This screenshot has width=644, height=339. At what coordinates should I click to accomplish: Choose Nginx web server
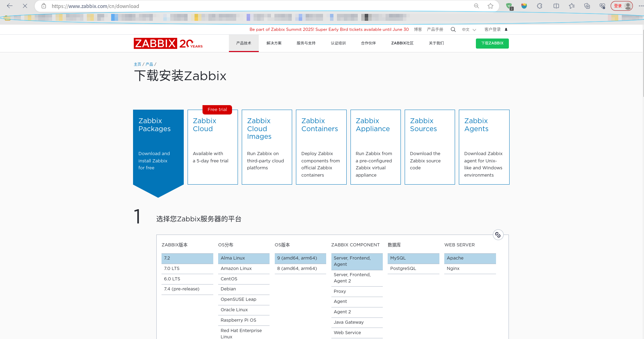(x=470, y=269)
